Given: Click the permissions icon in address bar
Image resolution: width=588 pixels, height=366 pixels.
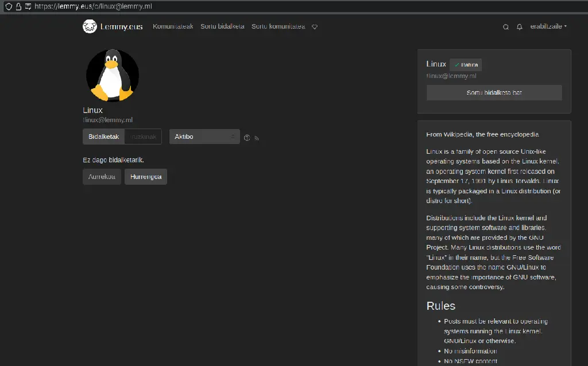Looking at the screenshot, I should click(x=28, y=6).
